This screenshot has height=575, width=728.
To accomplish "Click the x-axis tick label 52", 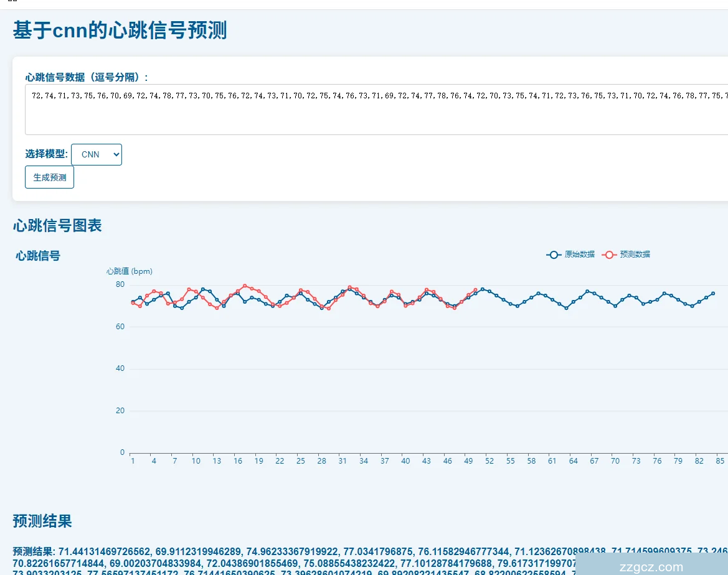I will 489,461.
